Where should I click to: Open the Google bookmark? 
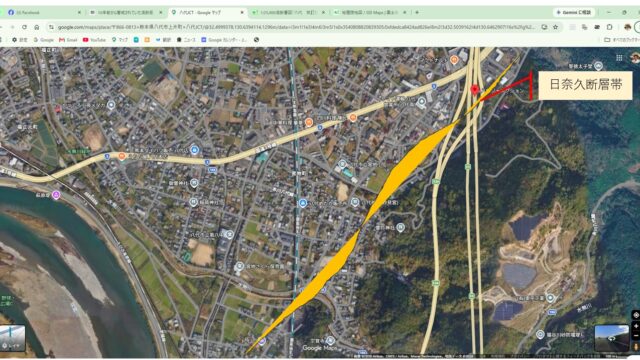click(x=43, y=40)
